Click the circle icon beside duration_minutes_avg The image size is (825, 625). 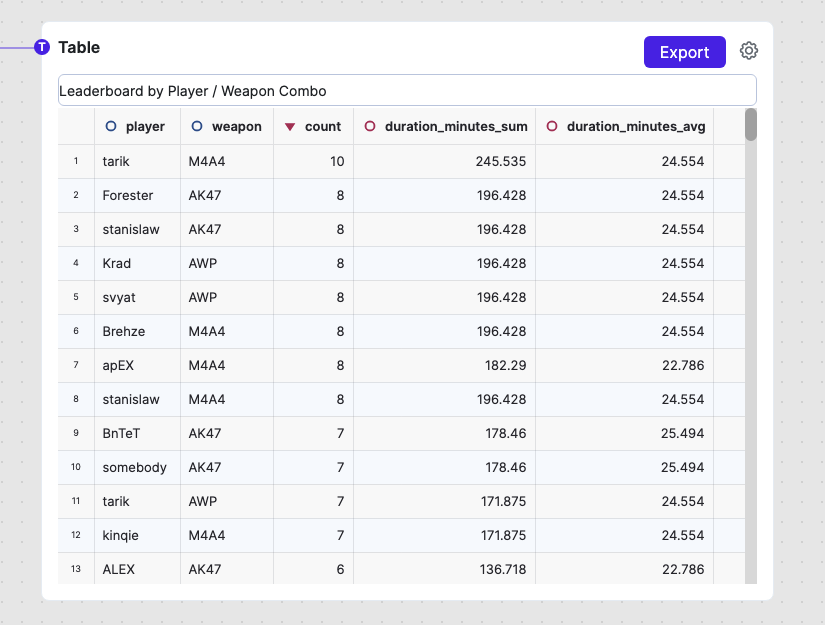552,127
